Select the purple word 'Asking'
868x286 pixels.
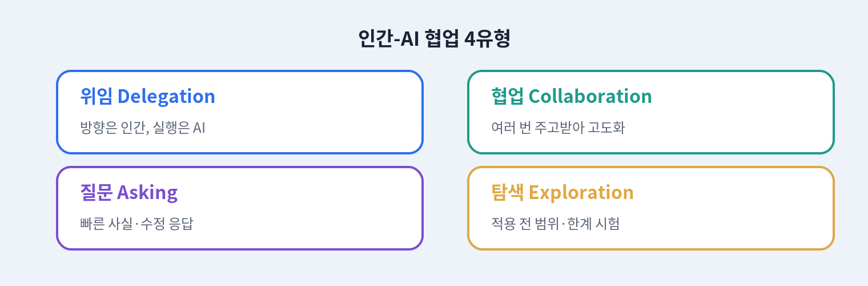point(147,193)
